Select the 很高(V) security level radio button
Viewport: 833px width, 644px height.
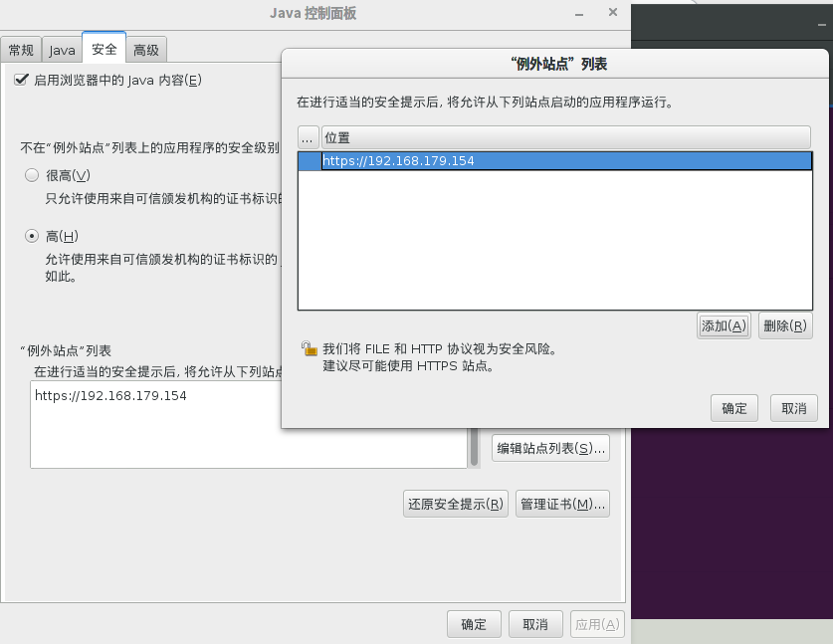(x=32, y=175)
